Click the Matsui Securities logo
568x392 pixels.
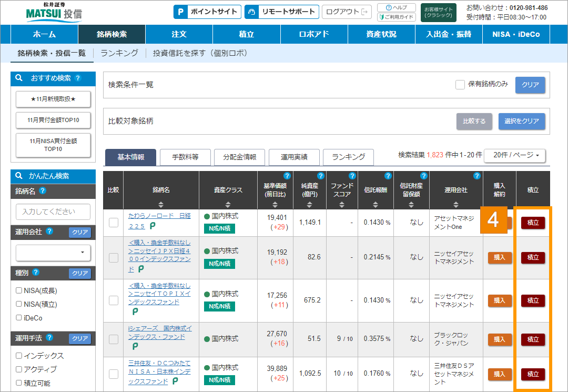(54, 12)
